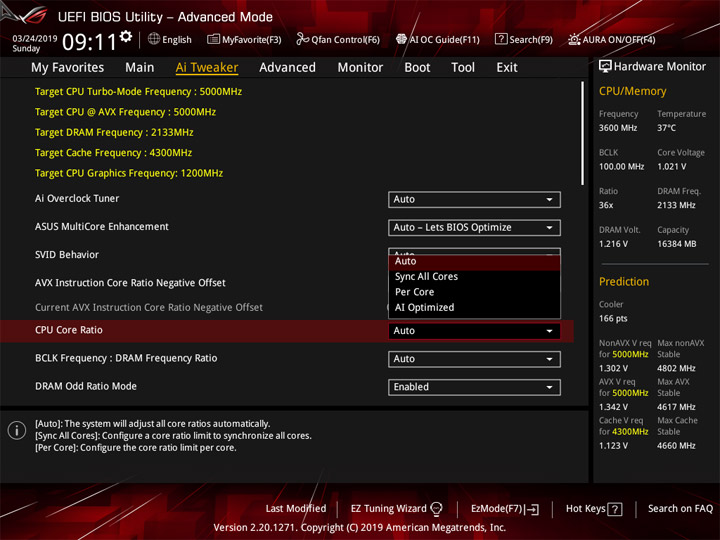Expand the Ai Overclock Tuner dropdown
This screenshot has width=720, height=540.
click(474, 199)
